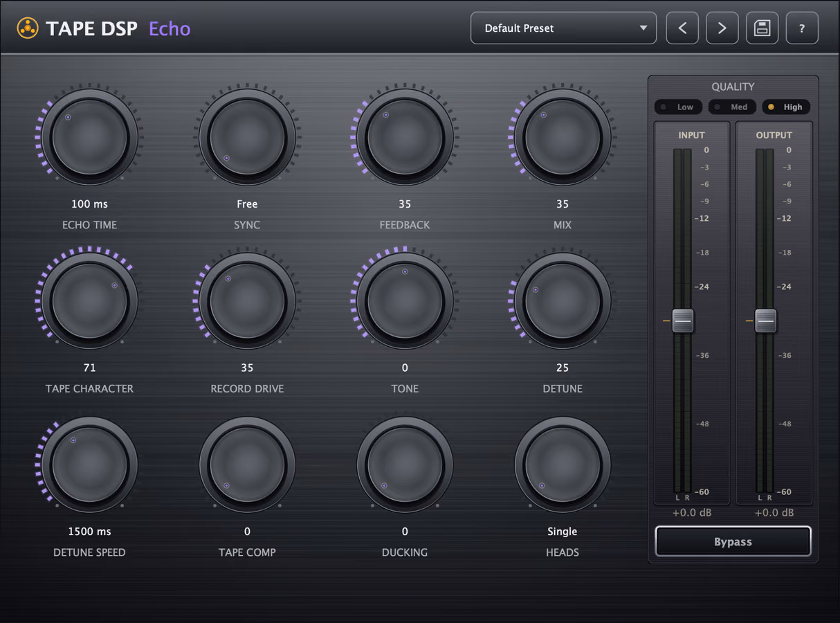
Task: Click the Mix knob
Action: (x=563, y=137)
